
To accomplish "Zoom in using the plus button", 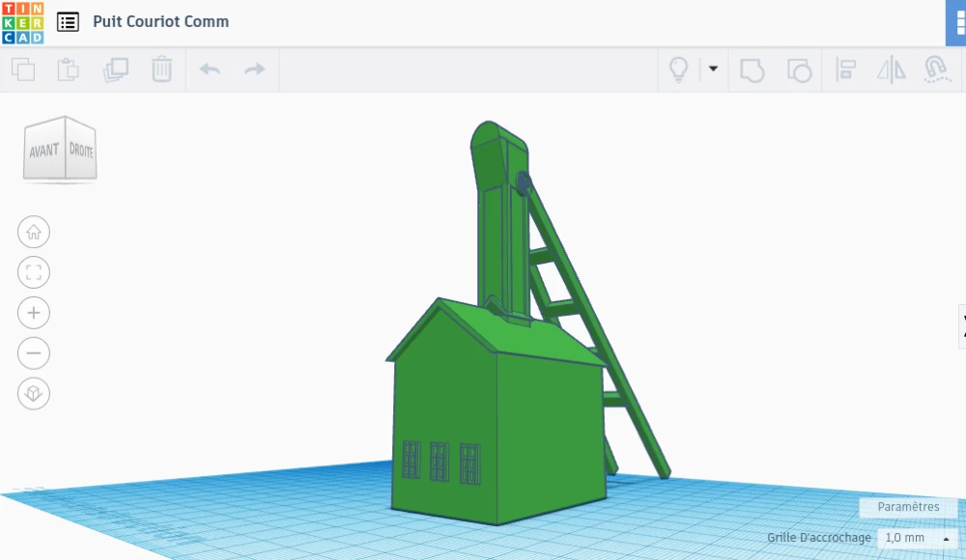I will click(34, 313).
